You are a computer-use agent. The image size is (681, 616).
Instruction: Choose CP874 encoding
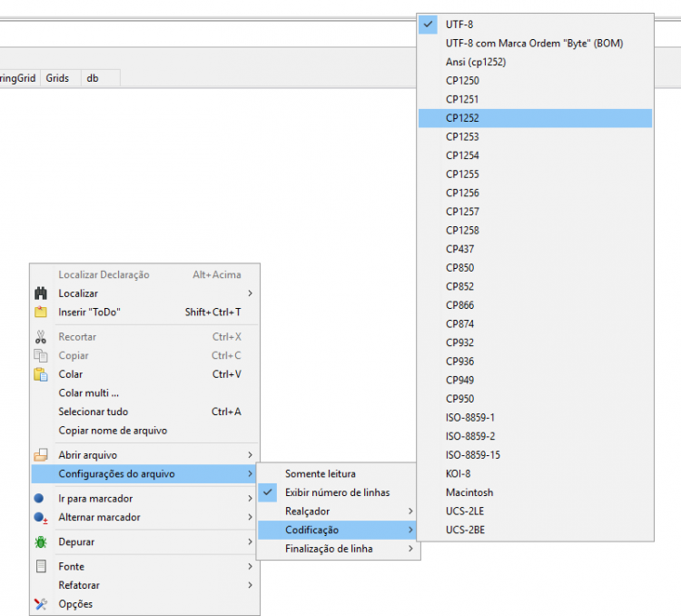click(535, 323)
